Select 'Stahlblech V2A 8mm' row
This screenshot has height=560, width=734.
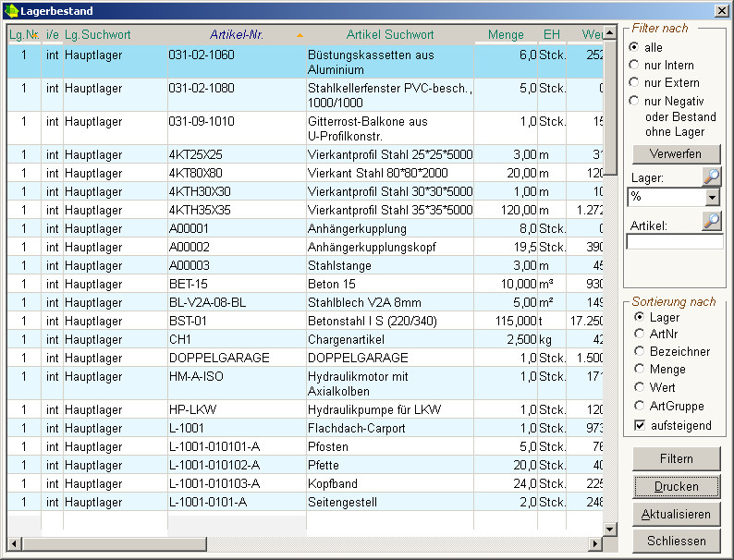pos(305,303)
